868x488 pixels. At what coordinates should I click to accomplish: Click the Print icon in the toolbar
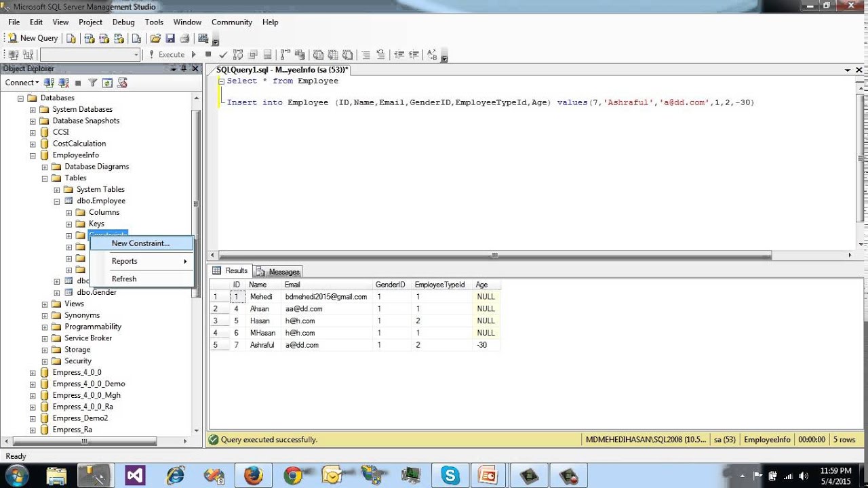point(184,38)
